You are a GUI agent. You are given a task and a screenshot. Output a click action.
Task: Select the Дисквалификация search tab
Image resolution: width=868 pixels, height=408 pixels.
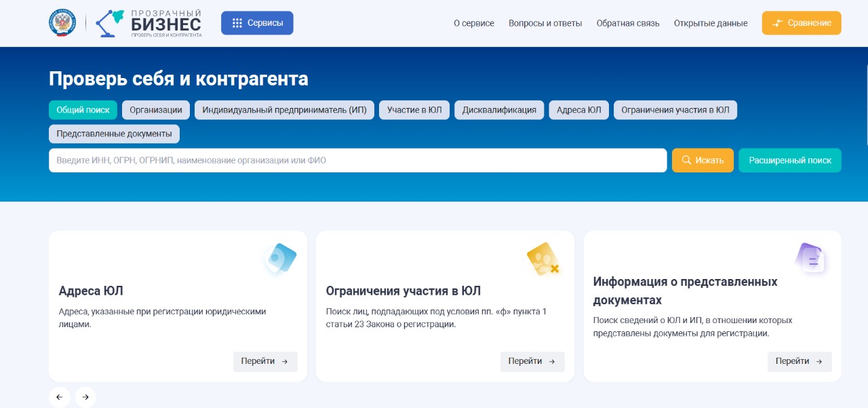point(499,110)
